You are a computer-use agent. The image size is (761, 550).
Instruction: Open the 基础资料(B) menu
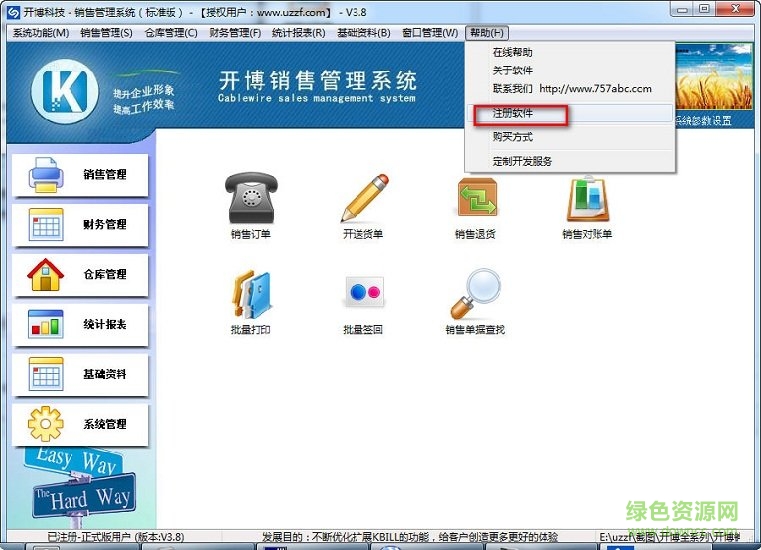[x=364, y=33]
